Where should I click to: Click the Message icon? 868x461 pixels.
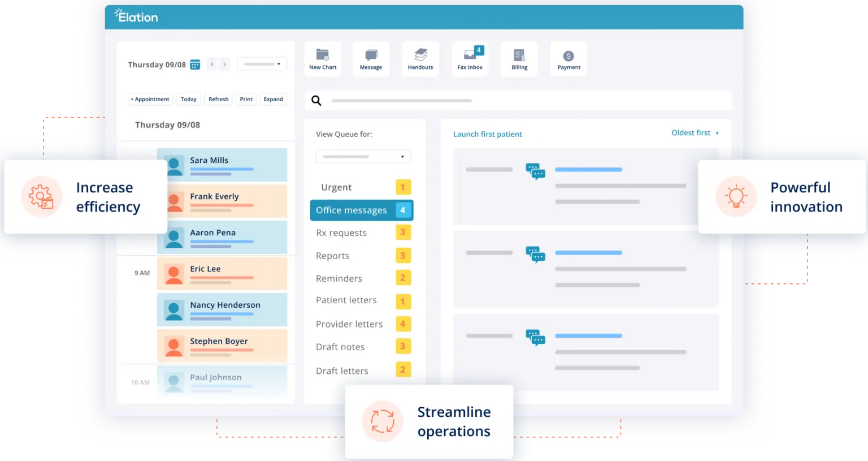pyautogui.click(x=371, y=58)
